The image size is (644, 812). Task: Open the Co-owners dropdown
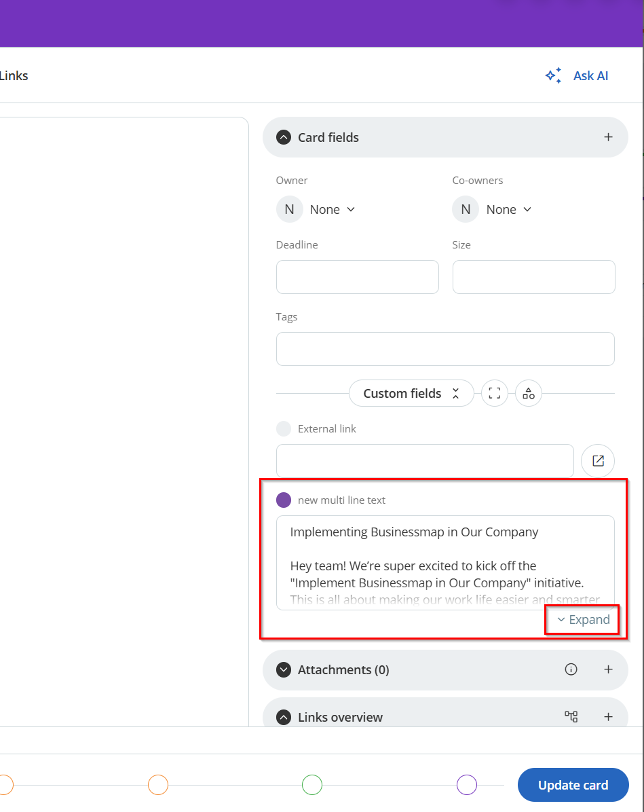point(508,209)
